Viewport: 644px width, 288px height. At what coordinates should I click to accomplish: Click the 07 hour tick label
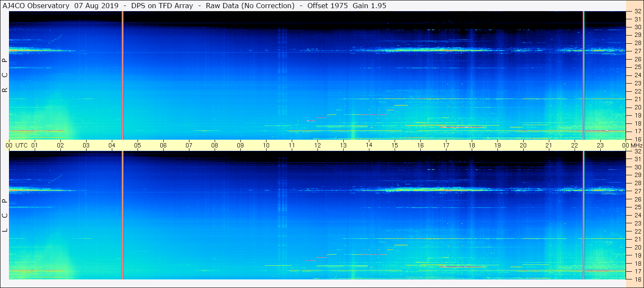click(x=189, y=145)
